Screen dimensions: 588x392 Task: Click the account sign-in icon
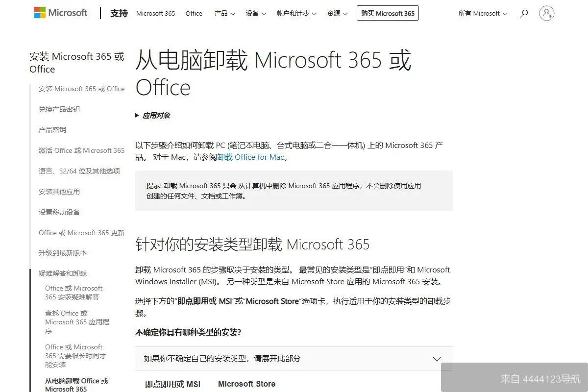pos(546,14)
